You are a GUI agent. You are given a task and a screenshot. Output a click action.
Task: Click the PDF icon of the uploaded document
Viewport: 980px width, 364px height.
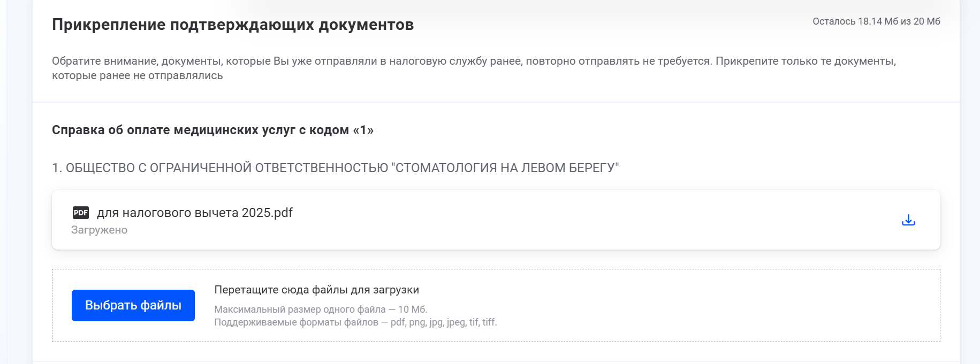pos(80,213)
